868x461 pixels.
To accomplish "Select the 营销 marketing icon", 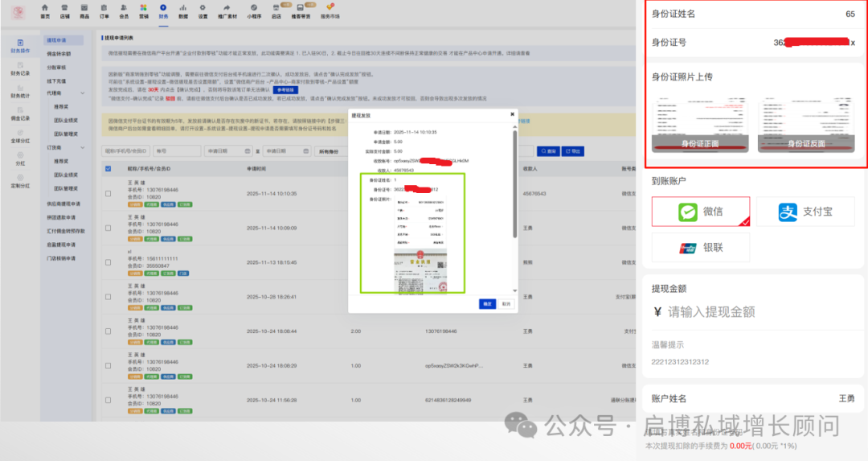I will pyautogui.click(x=144, y=10).
